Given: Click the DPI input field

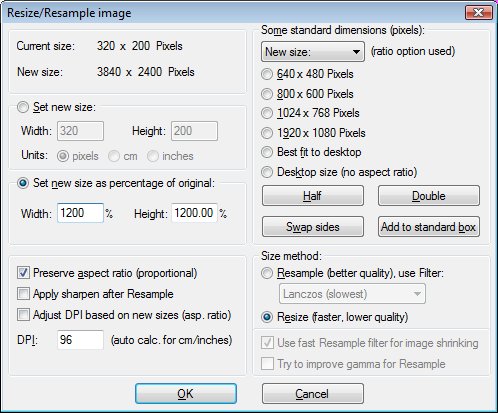Looking at the screenshot, I should point(80,340).
